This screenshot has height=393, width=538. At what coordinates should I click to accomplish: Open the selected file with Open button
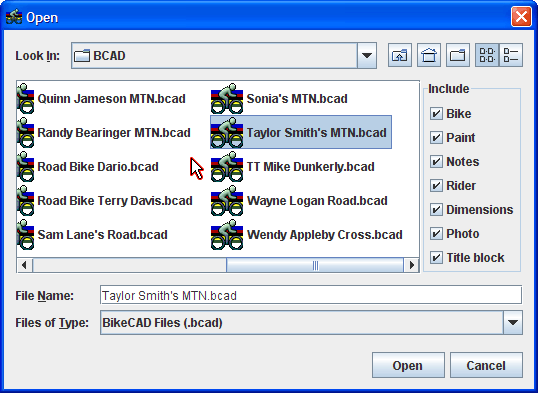click(x=408, y=365)
